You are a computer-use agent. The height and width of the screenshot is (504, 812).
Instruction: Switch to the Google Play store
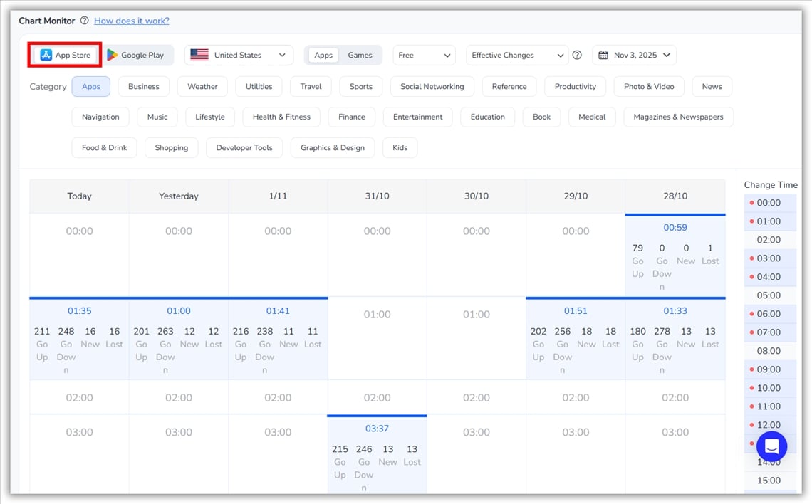click(135, 55)
